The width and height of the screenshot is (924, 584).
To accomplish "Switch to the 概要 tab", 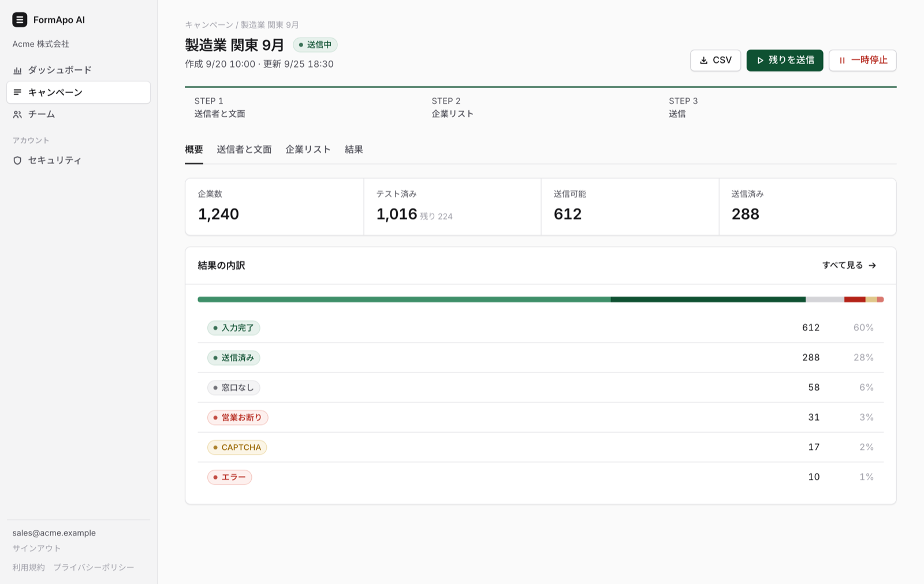I will pyautogui.click(x=194, y=150).
